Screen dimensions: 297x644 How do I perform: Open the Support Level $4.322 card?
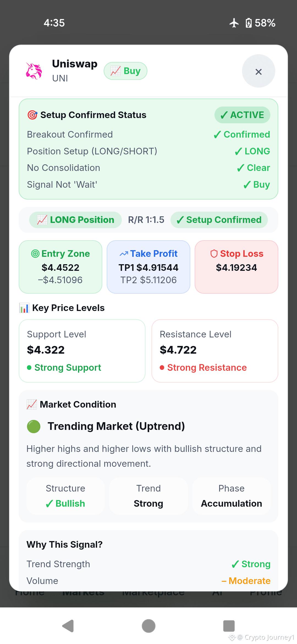click(x=82, y=351)
